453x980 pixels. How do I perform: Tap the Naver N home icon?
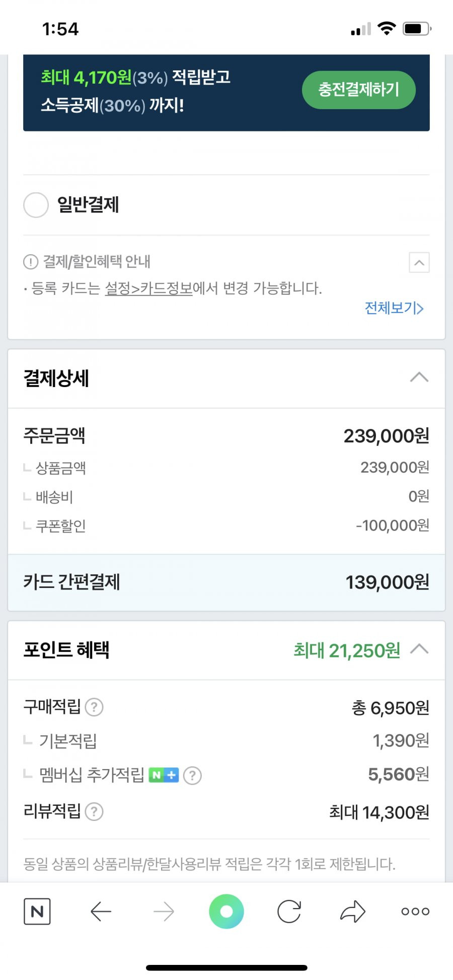(x=37, y=911)
